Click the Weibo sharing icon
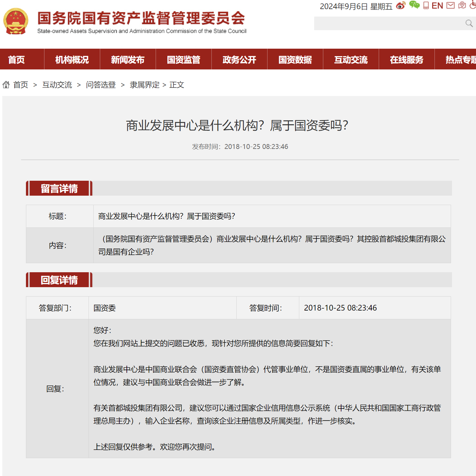This screenshot has height=476, width=476. 401,6
